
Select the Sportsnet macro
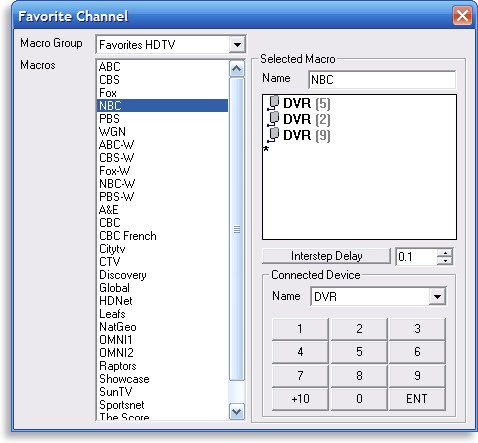[162, 405]
